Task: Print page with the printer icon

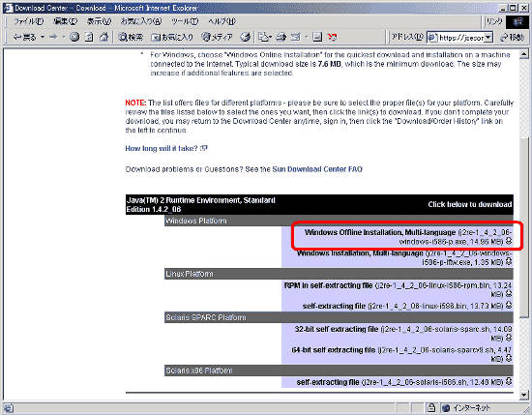Action: [281, 37]
